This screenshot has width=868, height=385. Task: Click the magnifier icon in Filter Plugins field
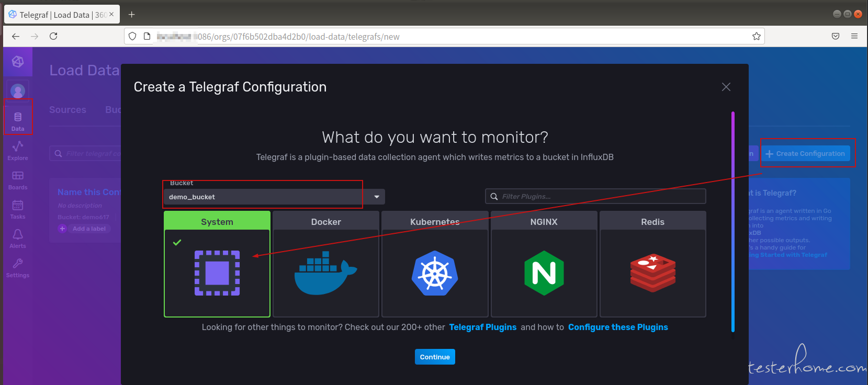[x=494, y=196]
